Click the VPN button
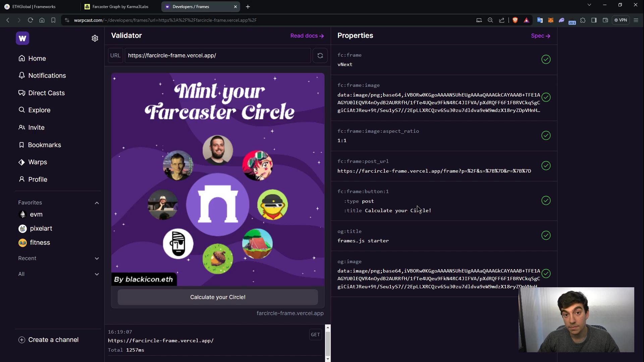Image resolution: width=644 pixels, height=362 pixels. click(621, 20)
